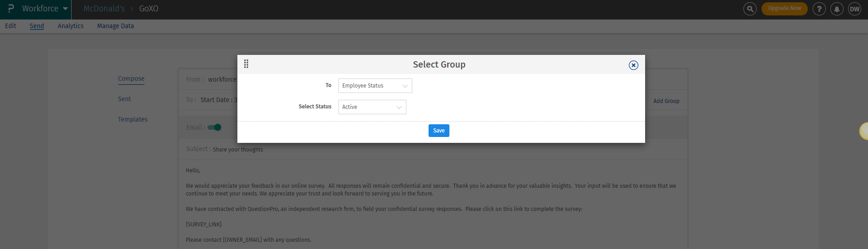
Task: Switch to the Edit tab
Action: point(10,26)
